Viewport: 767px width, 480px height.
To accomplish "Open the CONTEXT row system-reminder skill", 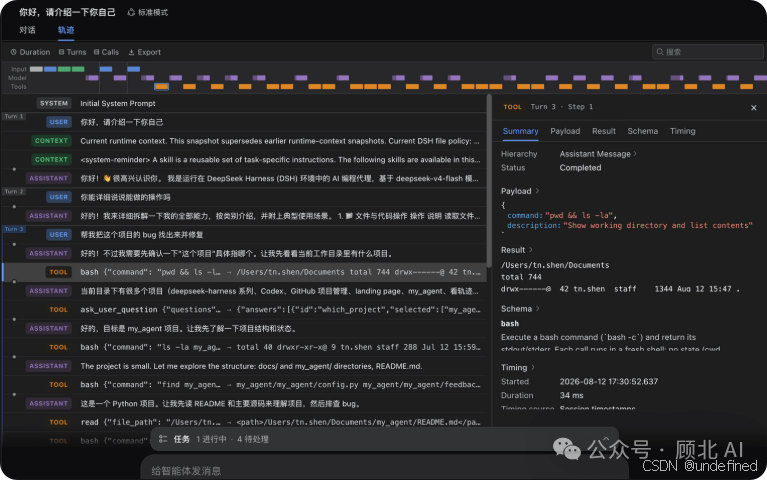I will click(x=244, y=160).
